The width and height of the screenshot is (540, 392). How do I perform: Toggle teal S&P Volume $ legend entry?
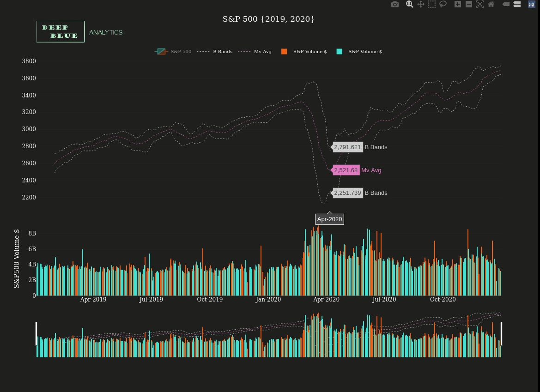pos(359,52)
